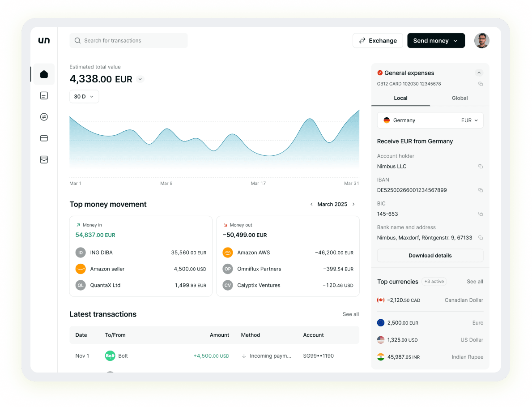Click the 1,325.00 USD currency balance
The width and height of the screenshot is (532, 407).
point(403,340)
